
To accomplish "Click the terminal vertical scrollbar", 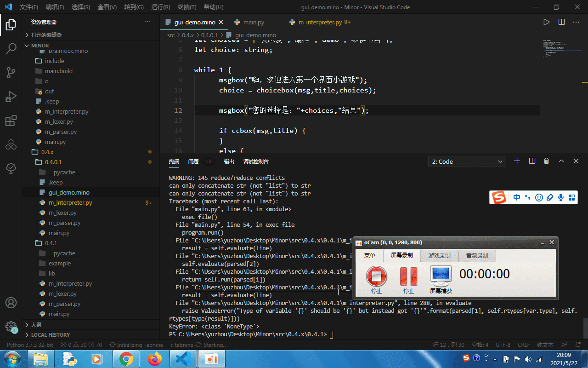I will point(585,328).
